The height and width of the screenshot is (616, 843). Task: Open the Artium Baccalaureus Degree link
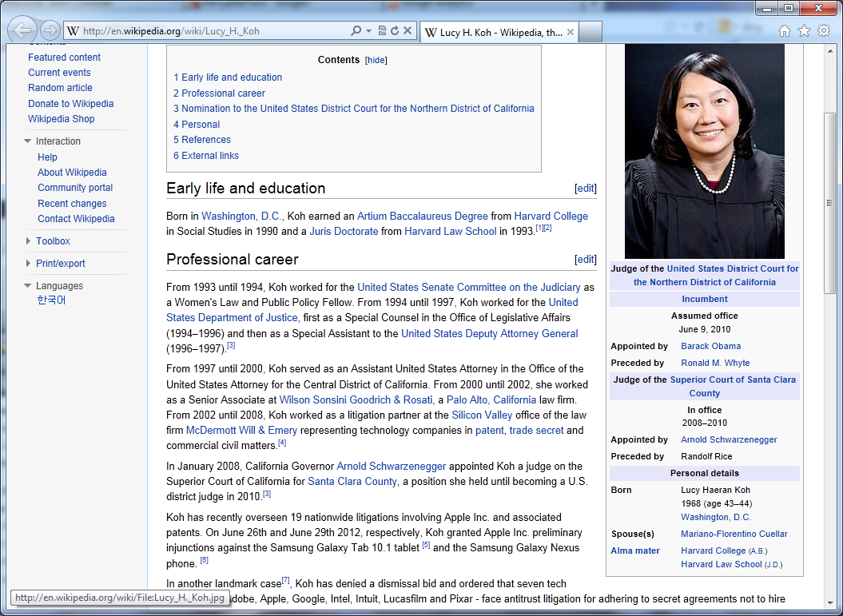pyautogui.click(x=423, y=216)
